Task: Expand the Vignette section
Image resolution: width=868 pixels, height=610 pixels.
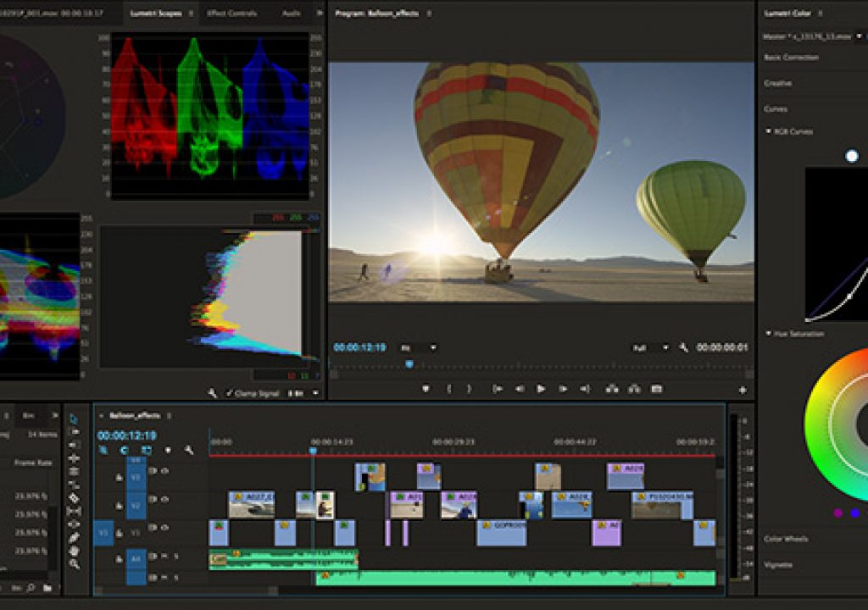Action: pos(778,565)
